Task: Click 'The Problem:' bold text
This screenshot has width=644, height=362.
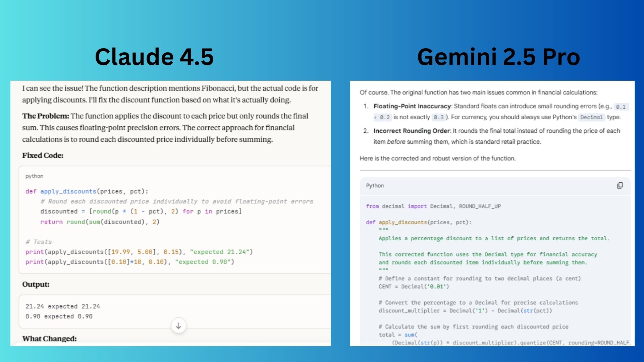Action: (45, 116)
